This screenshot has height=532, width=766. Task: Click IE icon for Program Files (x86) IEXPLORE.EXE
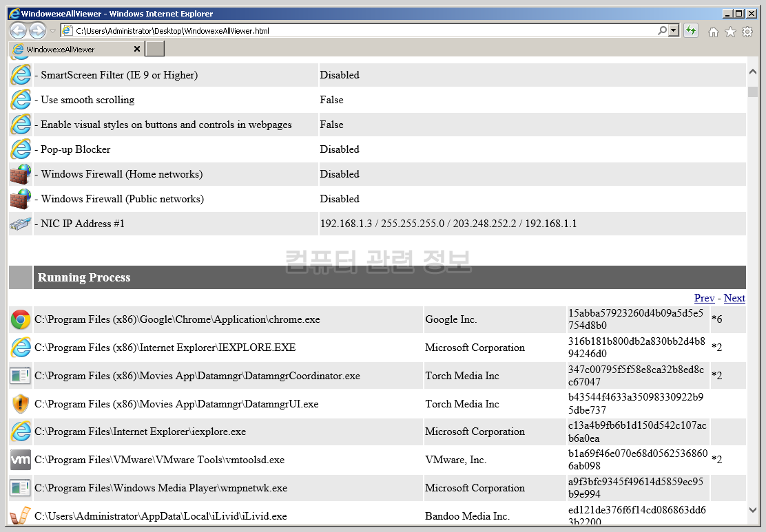pos(21,348)
